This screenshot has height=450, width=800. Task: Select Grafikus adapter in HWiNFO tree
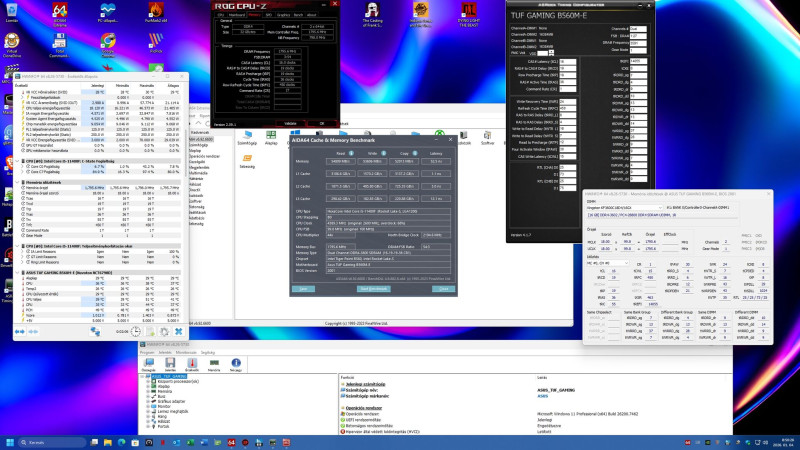tap(171, 402)
